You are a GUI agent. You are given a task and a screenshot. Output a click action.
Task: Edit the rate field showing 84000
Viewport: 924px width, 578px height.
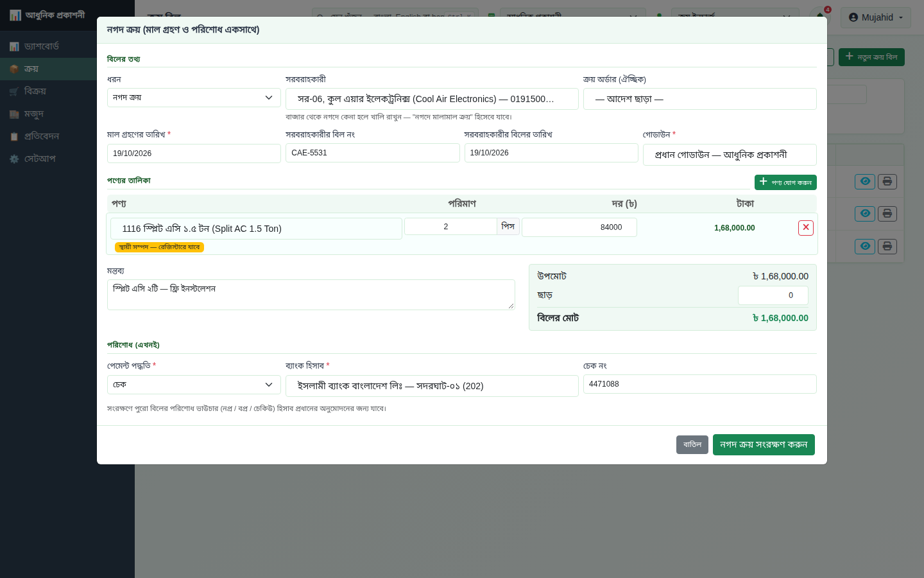click(x=579, y=227)
